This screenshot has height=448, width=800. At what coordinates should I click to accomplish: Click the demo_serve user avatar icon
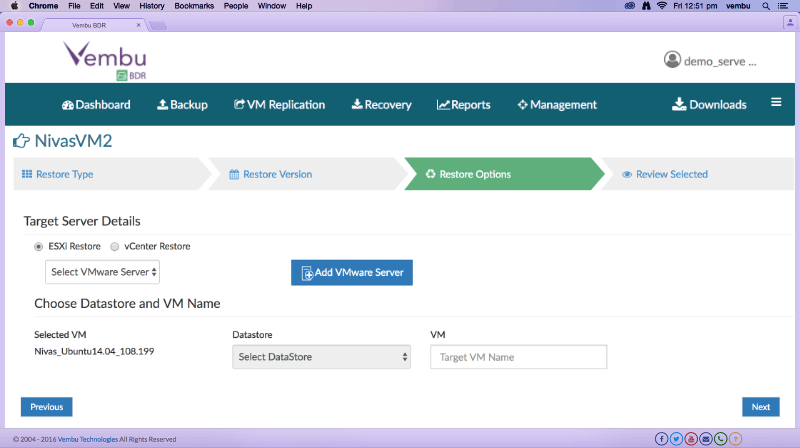click(x=672, y=60)
